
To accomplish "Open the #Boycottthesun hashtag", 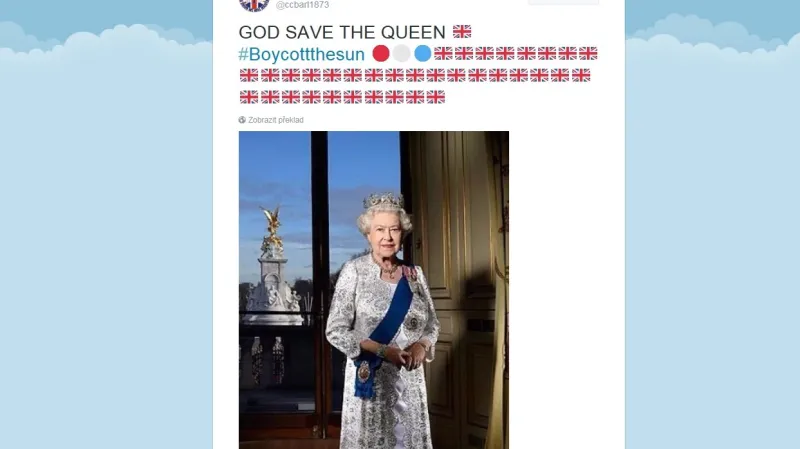I will (x=302, y=54).
